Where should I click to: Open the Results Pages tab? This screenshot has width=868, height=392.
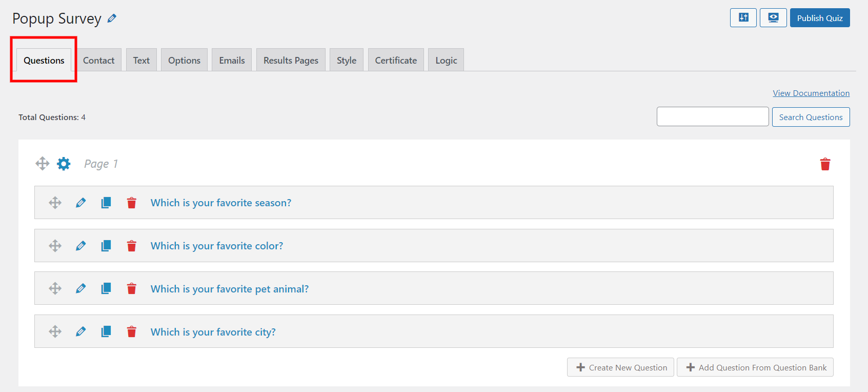coord(291,60)
